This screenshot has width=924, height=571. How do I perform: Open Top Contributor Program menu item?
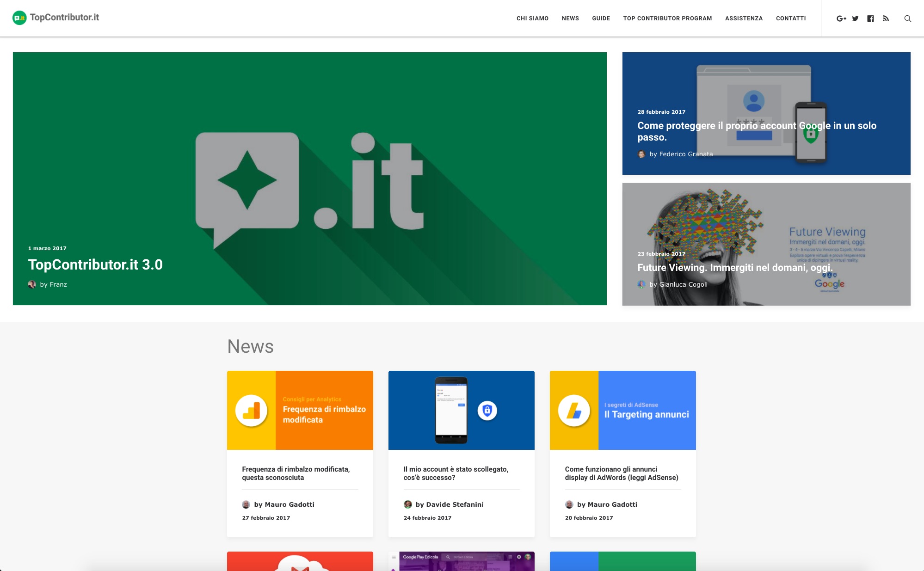coord(667,18)
